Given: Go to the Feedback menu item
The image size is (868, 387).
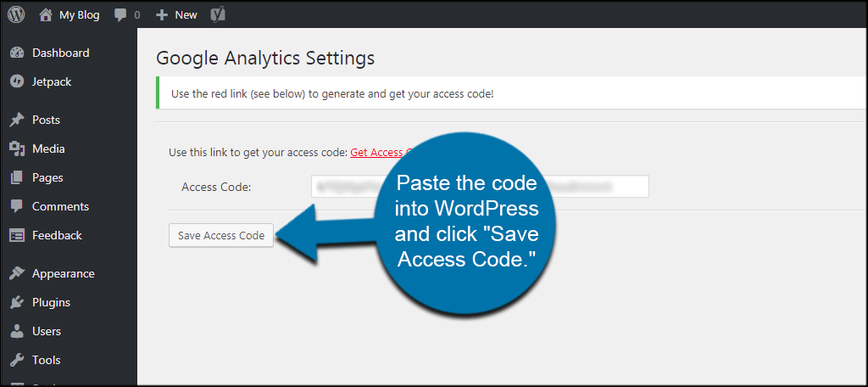Looking at the screenshot, I should coord(57,235).
